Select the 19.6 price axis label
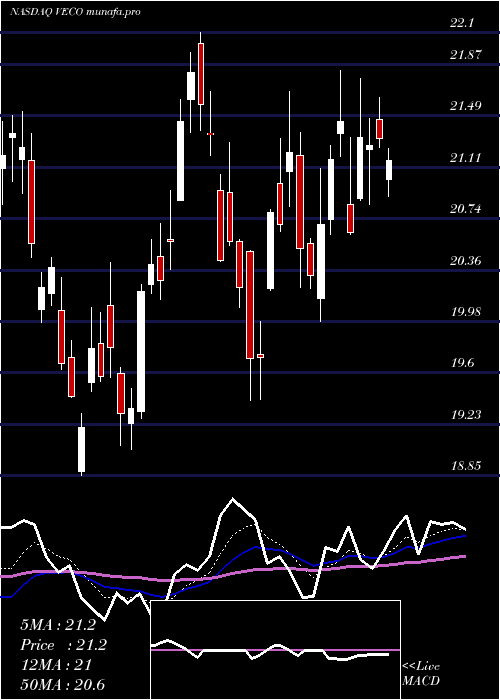The image size is (500, 700). [462, 363]
